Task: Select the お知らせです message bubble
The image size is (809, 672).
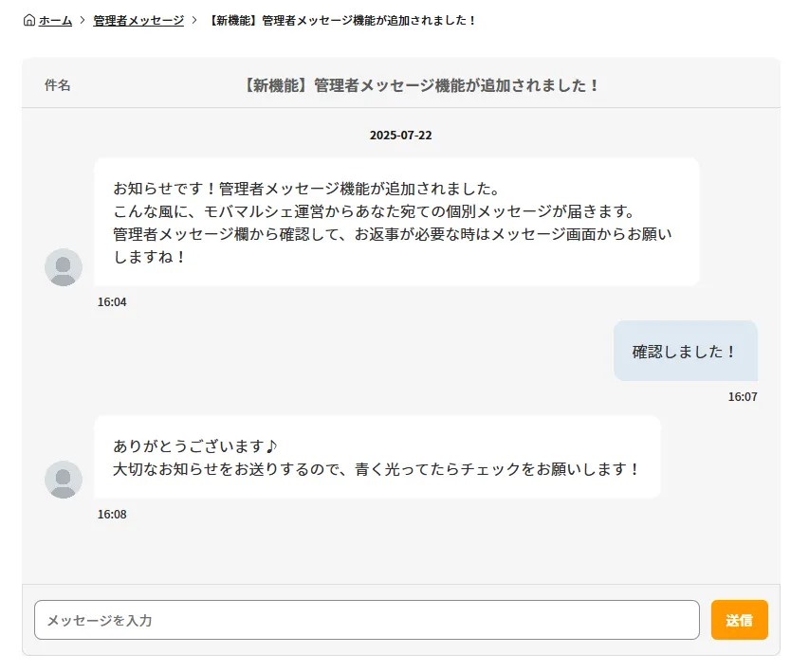Action: point(396,223)
